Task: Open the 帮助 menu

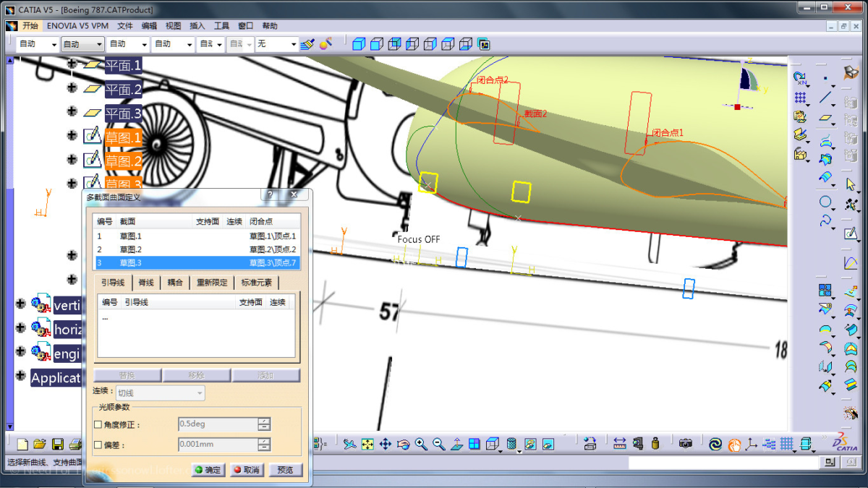Action: tap(270, 25)
